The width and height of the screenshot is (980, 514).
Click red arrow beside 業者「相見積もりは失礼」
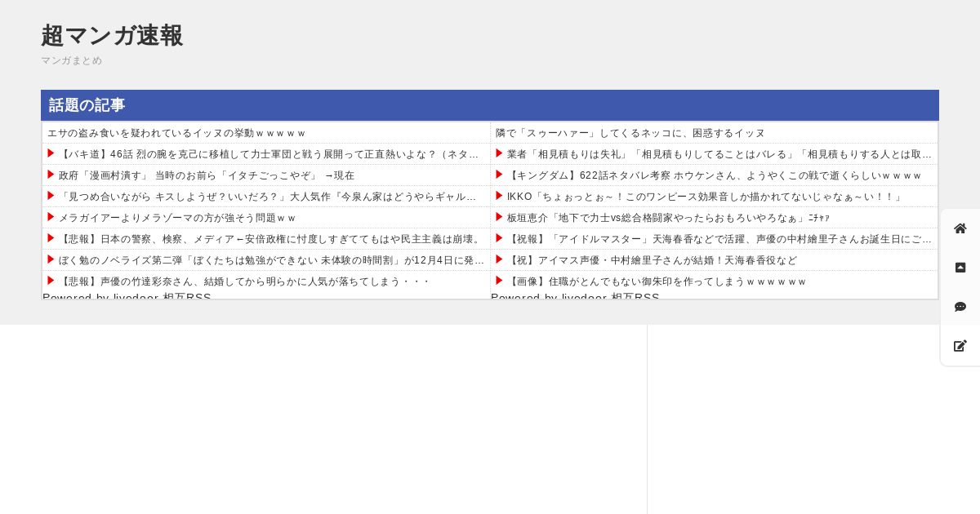499,153
